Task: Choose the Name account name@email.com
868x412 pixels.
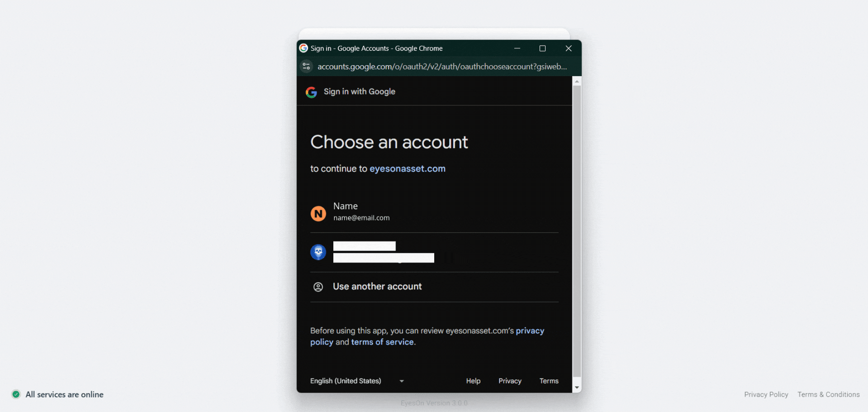Action: point(434,213)
